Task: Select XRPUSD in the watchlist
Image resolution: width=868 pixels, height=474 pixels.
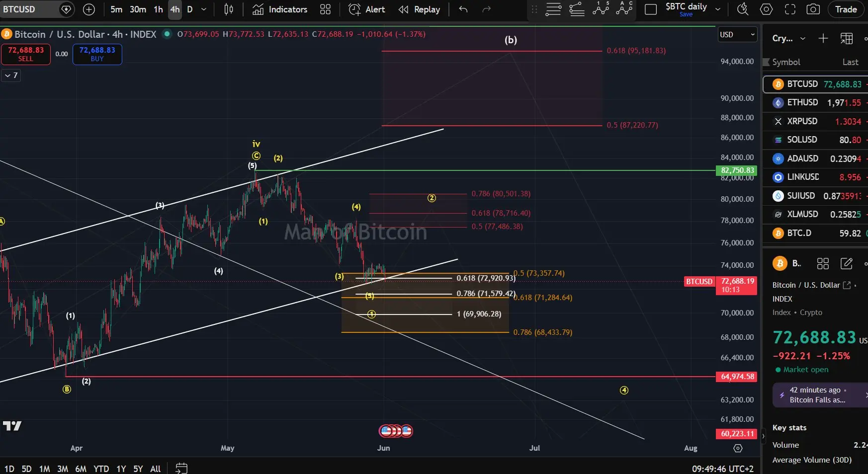Action: (815, 121)
